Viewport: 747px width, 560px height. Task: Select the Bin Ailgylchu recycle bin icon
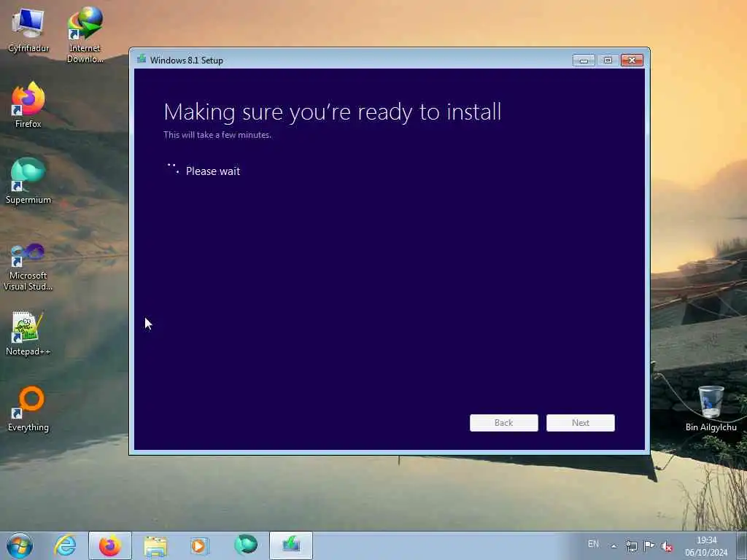point(711,408)
